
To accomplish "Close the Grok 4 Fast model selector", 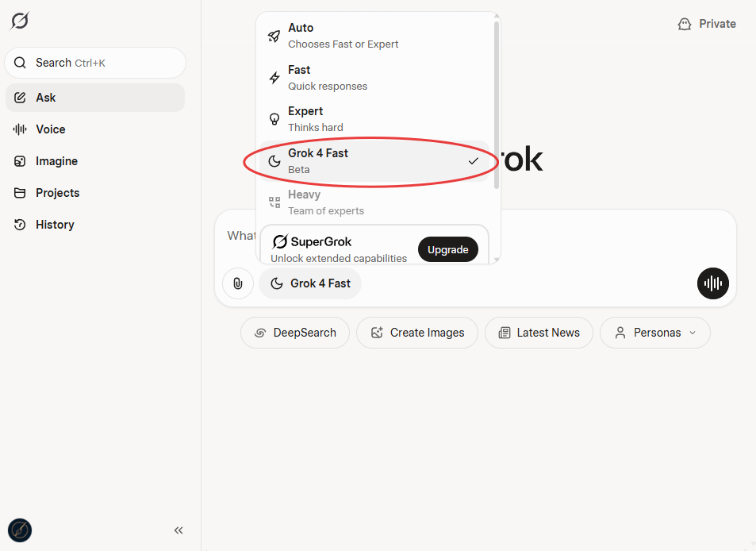I will point(310,283).
